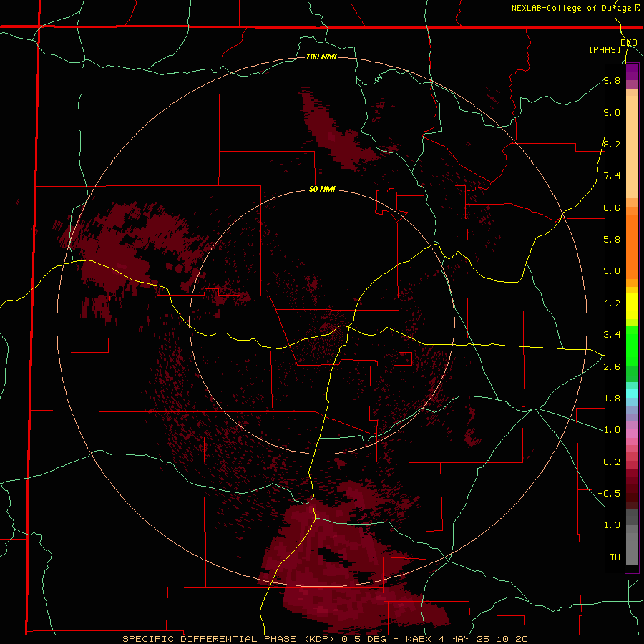Click the 9.8 legend value
This screenshot has width=644, height=644.
(x=612, y=80)
